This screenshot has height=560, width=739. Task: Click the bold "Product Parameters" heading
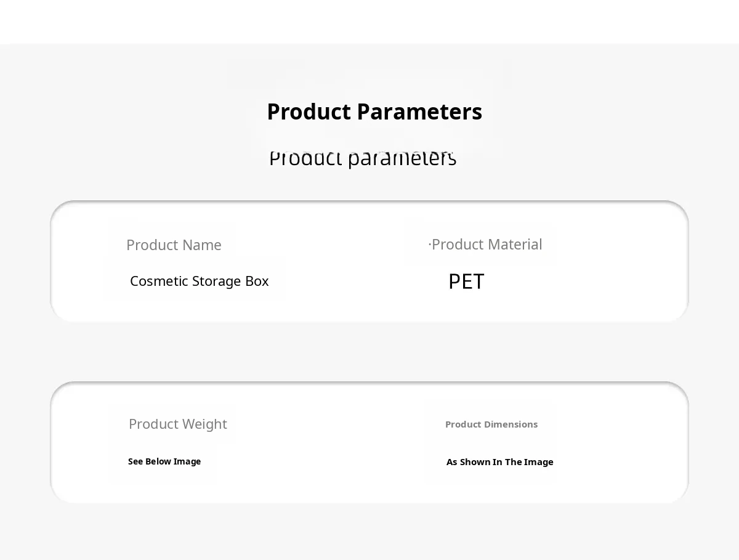point(374,112)
